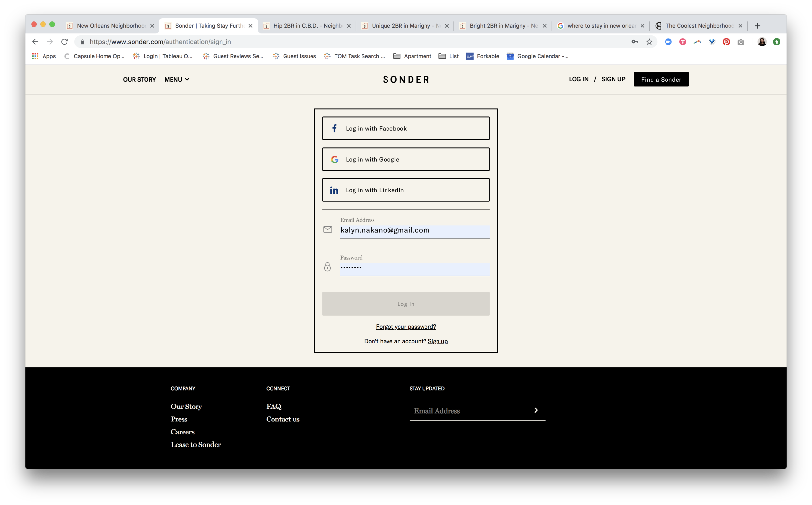
Task: Click the browser forward arrow
Action: point(50,42)
